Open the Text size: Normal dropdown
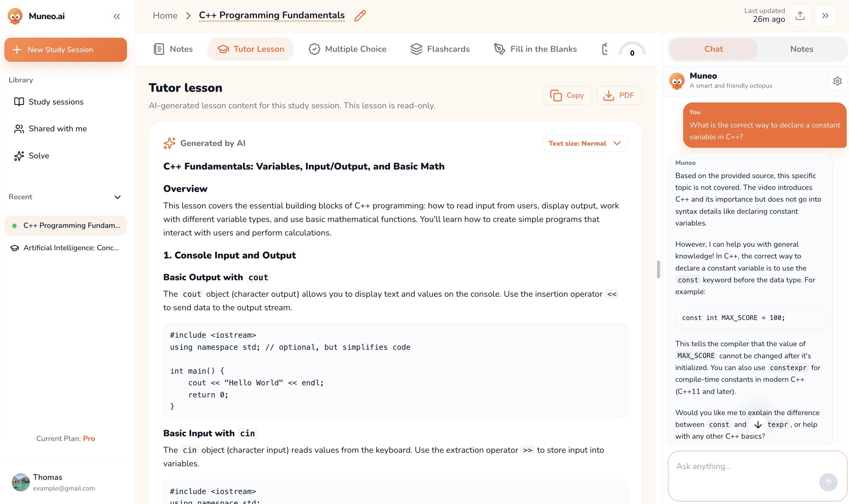 click(x=585, y=143)
